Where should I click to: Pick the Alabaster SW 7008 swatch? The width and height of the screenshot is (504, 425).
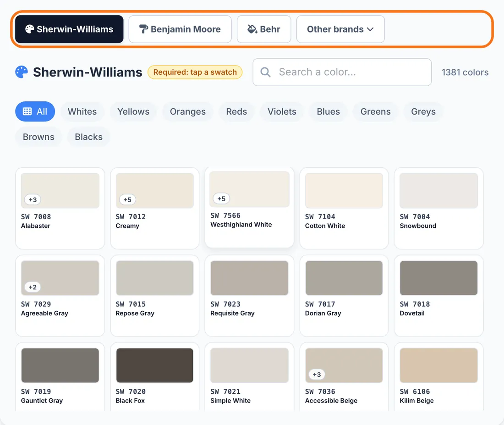(x=60, y=190)
